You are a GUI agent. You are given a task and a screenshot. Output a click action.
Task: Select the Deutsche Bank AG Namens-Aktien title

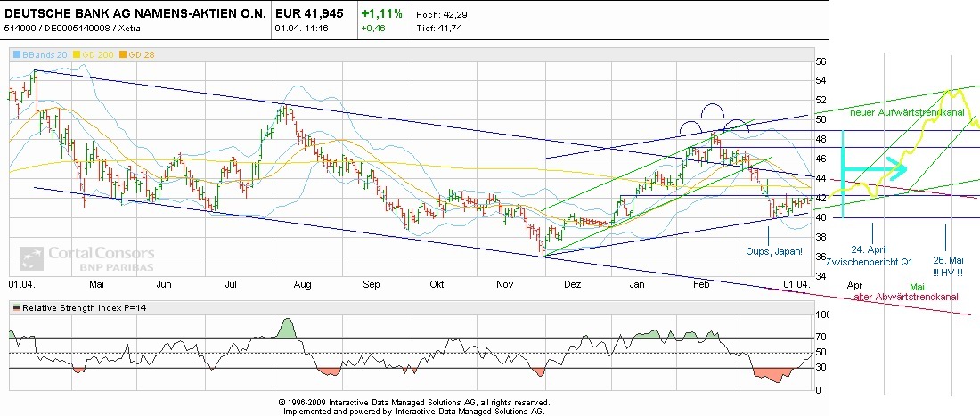tap(135, 13)
